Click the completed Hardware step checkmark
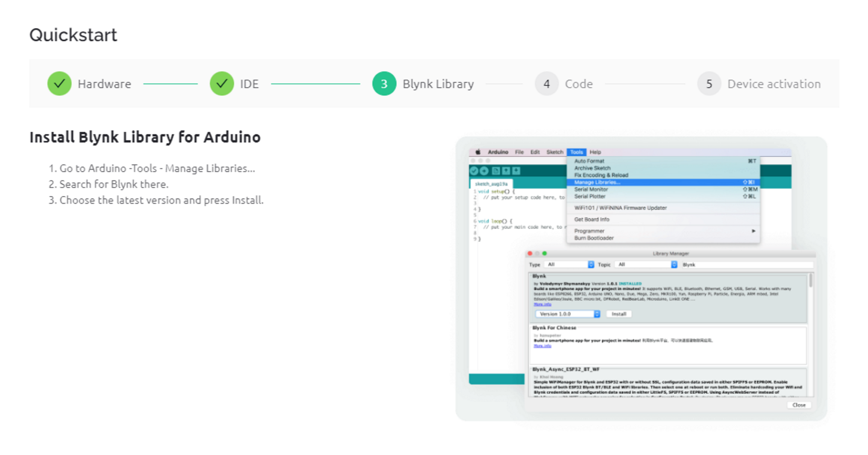This screenshot has width=868, height=455. pos(59,83)
